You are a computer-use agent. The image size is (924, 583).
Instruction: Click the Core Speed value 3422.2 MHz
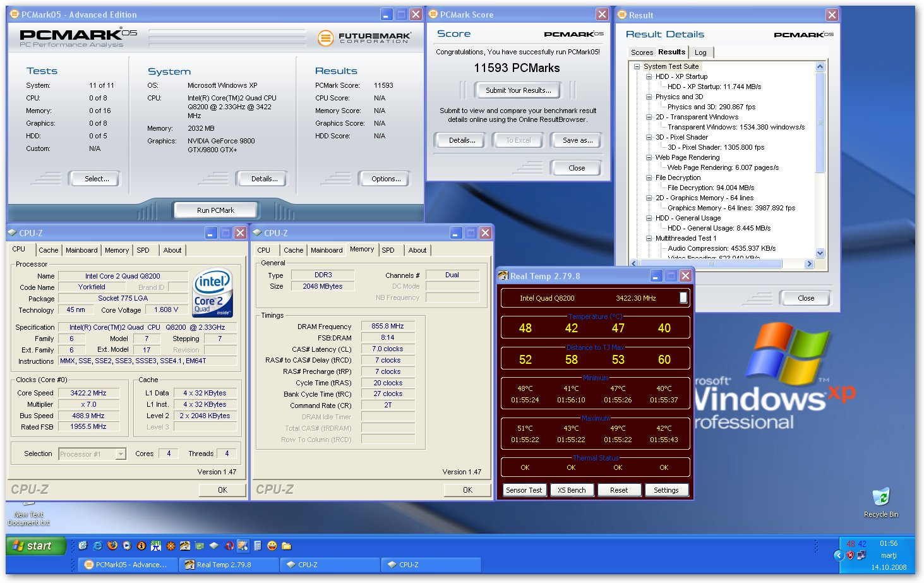click(x=88, y=393)
